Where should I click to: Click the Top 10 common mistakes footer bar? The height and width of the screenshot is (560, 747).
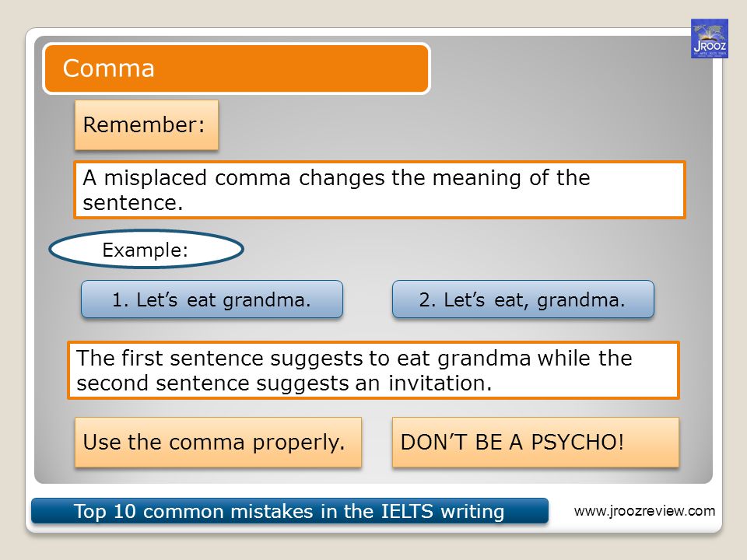click(289, 511)
